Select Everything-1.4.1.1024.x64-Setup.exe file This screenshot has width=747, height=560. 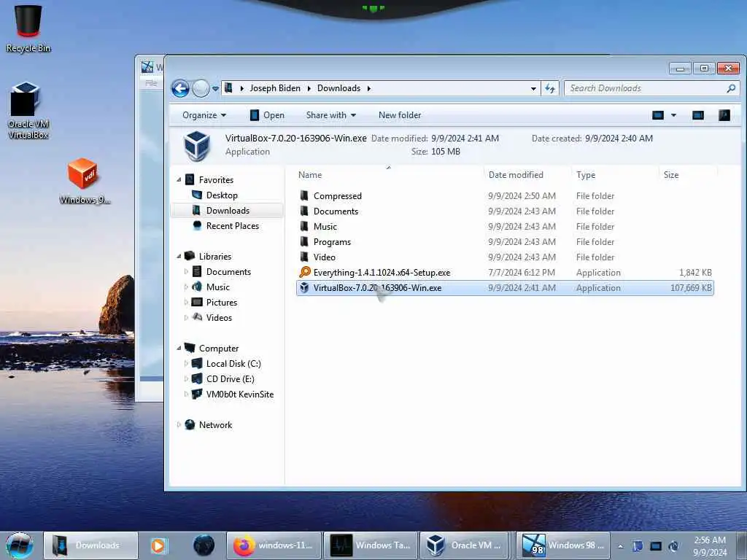coord(381,273)
